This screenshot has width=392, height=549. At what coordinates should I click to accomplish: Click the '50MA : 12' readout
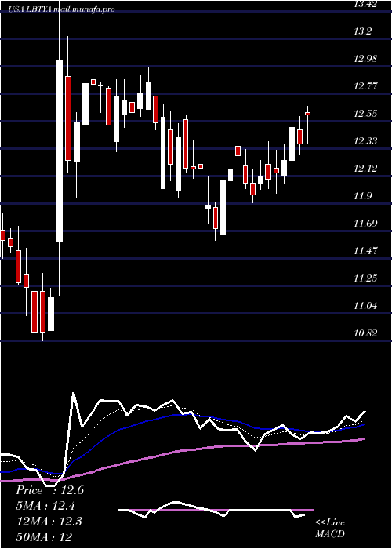(45, 537)
